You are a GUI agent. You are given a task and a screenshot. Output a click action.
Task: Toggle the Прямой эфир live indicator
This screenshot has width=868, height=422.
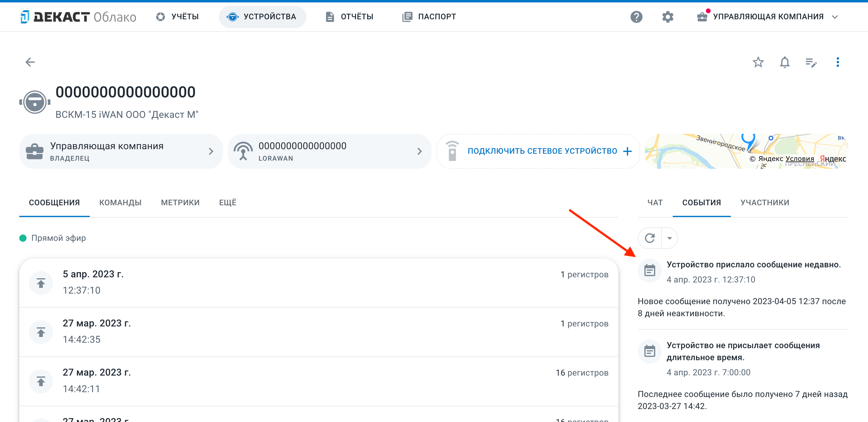(52, 238)
